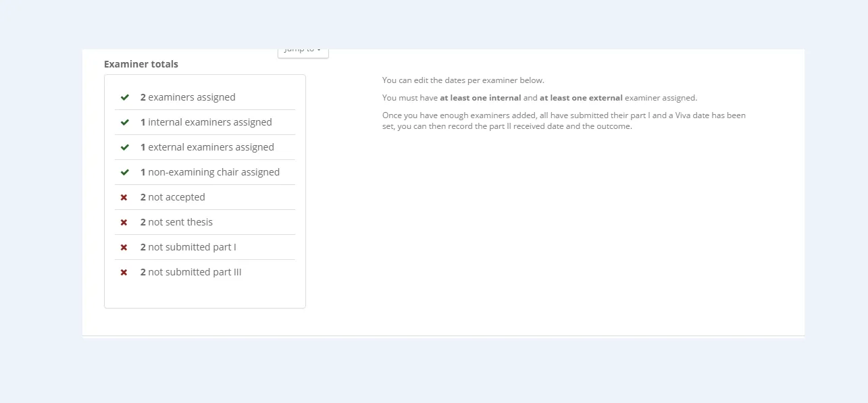The image size is (868, 403).
Task: Select the "2 examiners assigned" row
Action: tap(188, 97)
